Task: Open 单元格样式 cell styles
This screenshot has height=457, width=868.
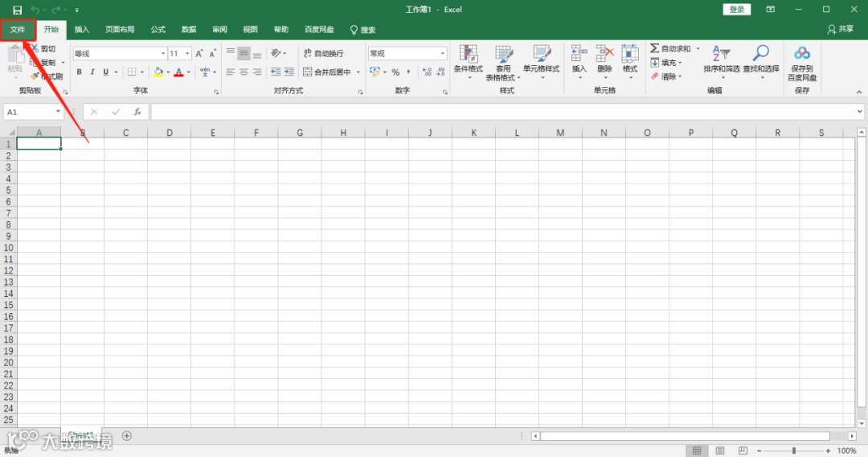Action: pyautogui.click(x=542, y=61)
